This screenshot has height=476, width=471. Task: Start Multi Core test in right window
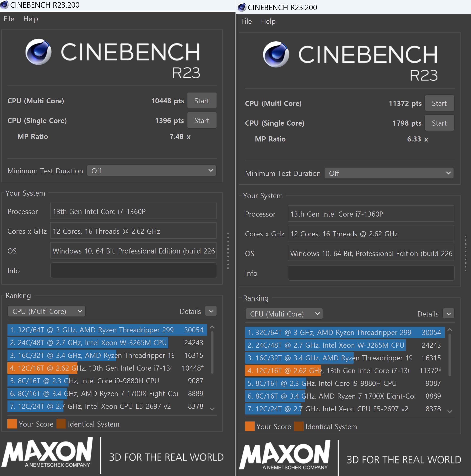pyautogui.click(x=439, y=103)
